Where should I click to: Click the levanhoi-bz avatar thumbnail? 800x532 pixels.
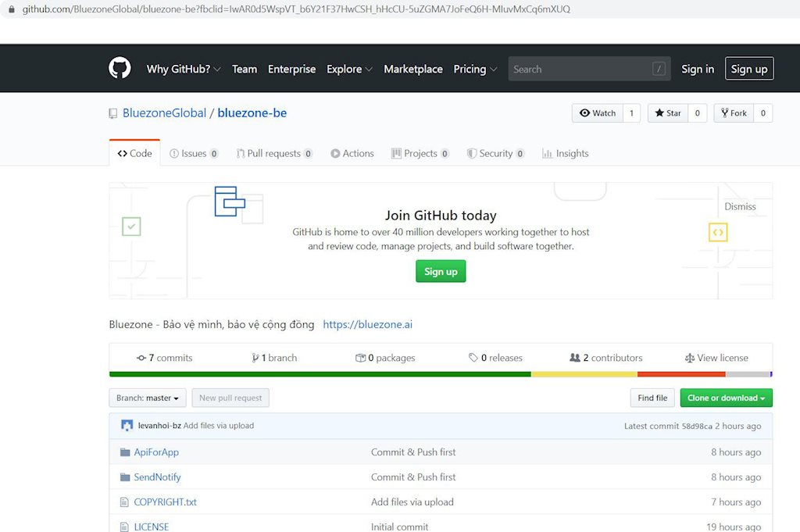point(127,426)
